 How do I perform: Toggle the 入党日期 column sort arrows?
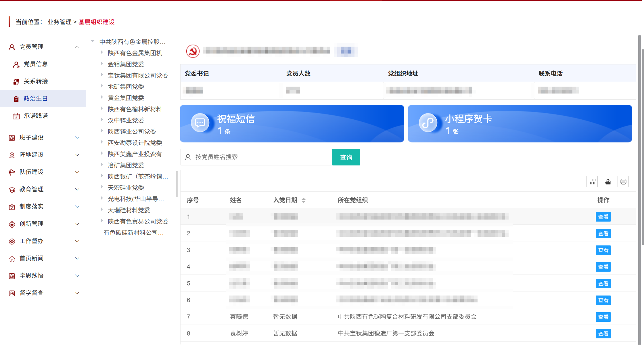tap(304, 200)
